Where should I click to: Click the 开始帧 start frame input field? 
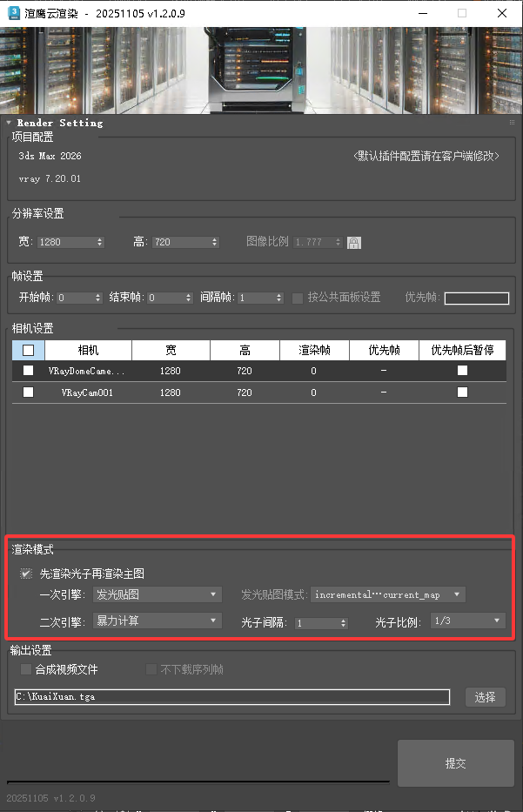tap(75, 298)
